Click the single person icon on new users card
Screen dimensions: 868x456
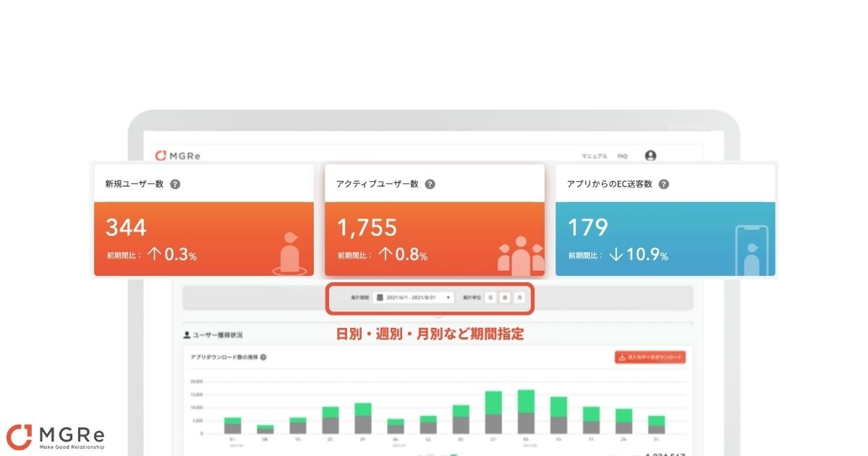point(290,253)
